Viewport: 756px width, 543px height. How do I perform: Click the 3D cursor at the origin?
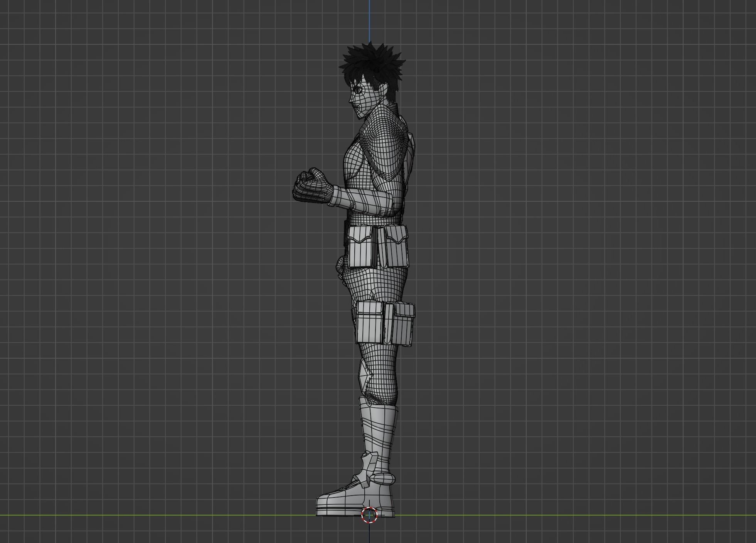(x=369, y=515)
